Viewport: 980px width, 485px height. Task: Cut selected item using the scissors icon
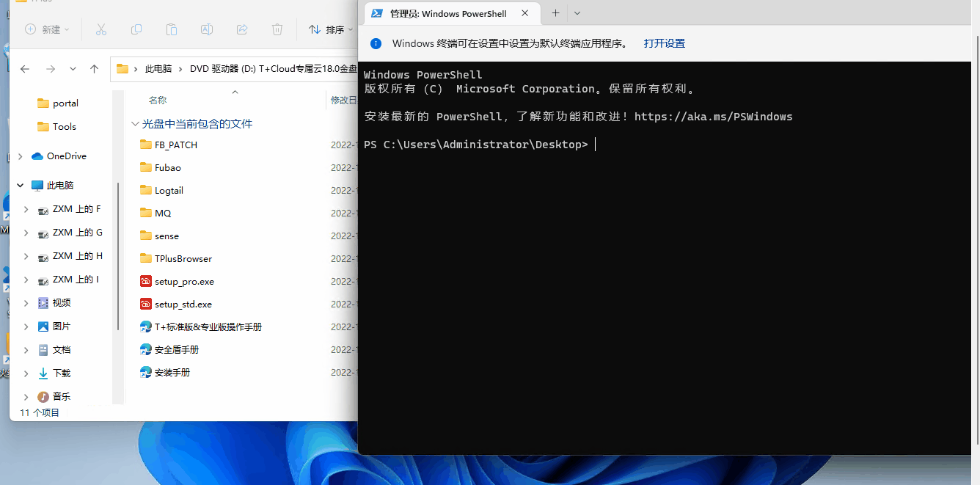point(101,29)
